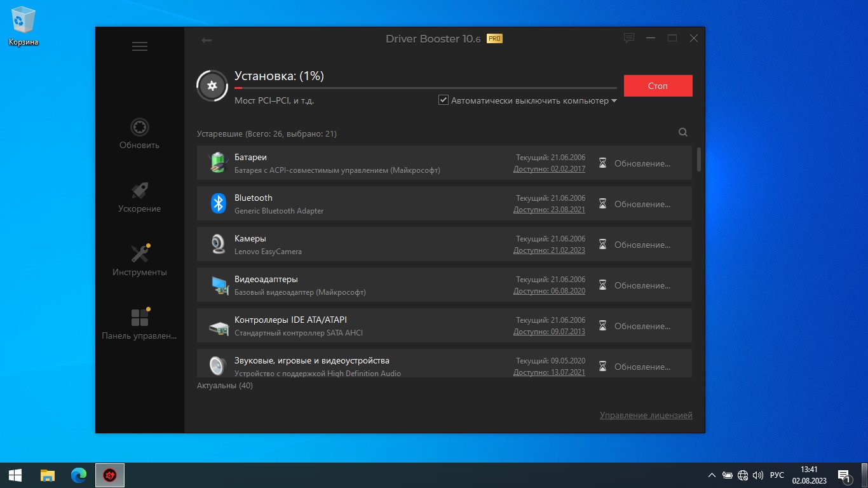
Task: Expand the auto shutdown options dropdown arrow
Action: (614, 100)
